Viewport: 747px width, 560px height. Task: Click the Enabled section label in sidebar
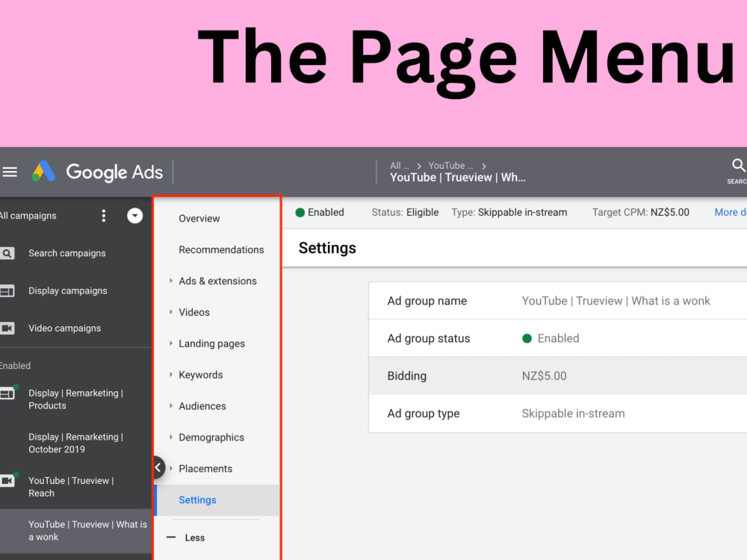(x=15, y=366)
